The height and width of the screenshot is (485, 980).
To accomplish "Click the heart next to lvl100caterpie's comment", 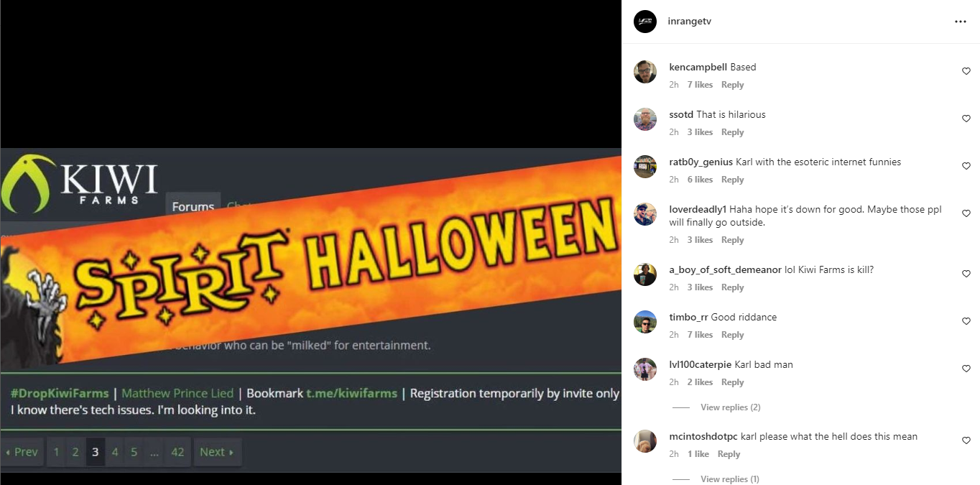I will point(966,369).
